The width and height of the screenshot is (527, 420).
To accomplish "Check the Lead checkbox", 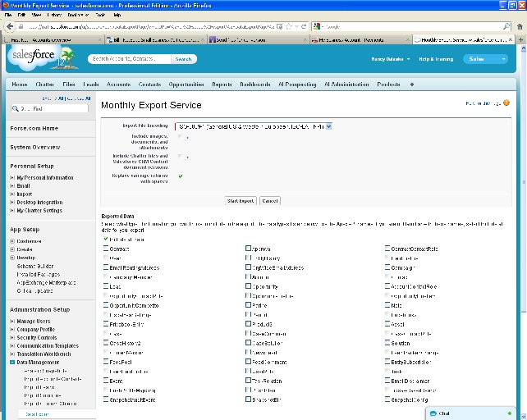I will pos(106,286).
